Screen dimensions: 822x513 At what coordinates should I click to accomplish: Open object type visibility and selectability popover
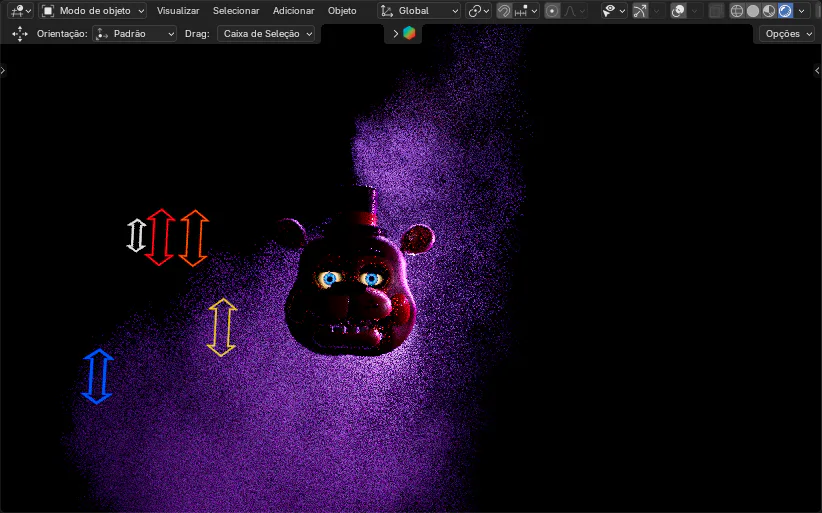[614, 10]
